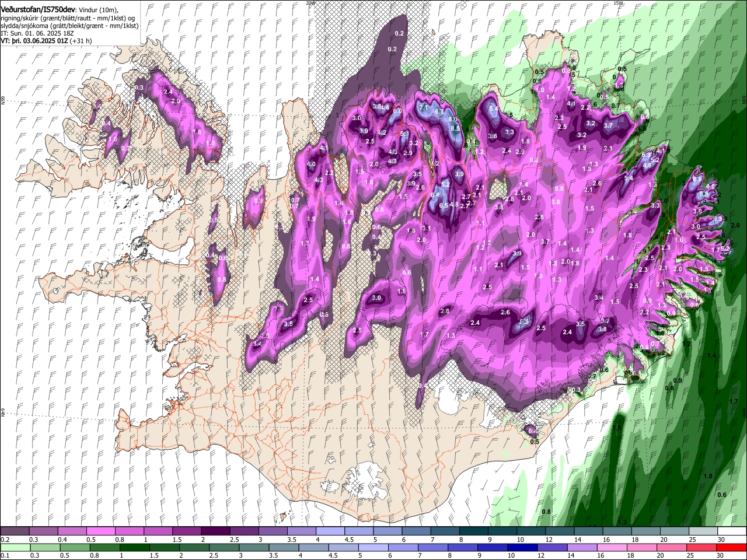
Task: Pick the dark teal snow swatch between 8 and 9
Action: pyautogui.click(x=474, y=531)
